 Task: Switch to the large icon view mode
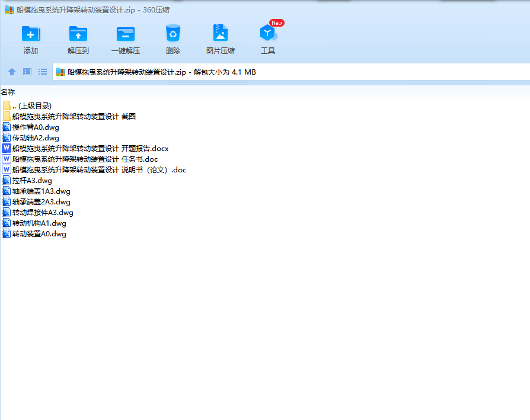tap(27, 72)
